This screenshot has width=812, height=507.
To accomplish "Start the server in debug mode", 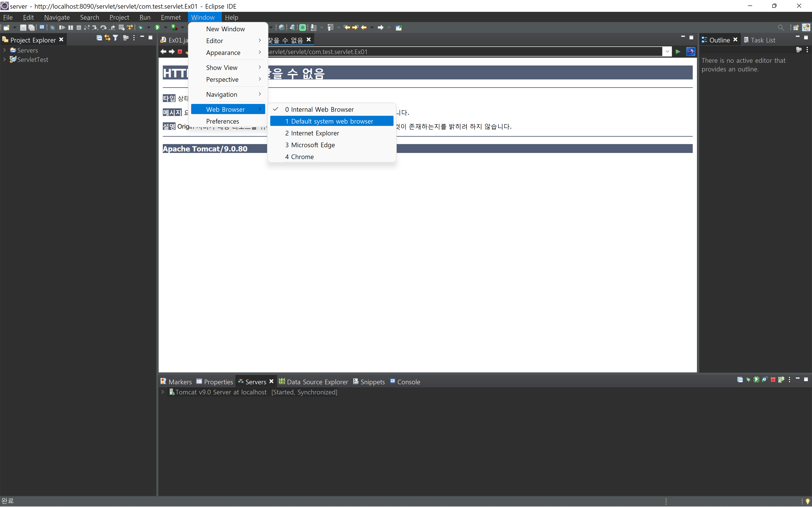I will (748, 380).
